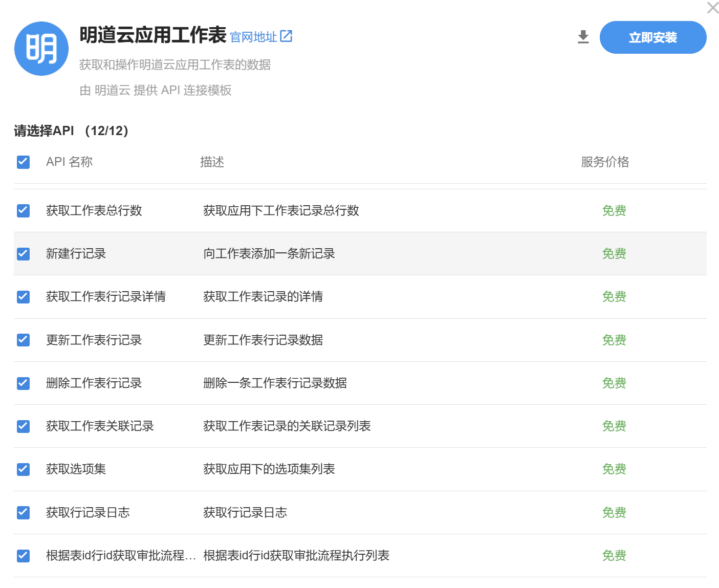The image size is (719, 588).
Task: Click the API name 获取工作表行记录详情
Action: [x=106, y=296]
